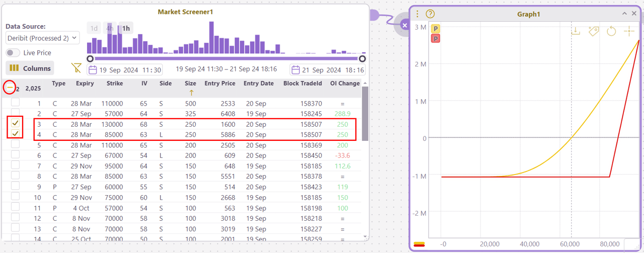Viewport: 644px width, 253px height.
Task: Sort by the Strike column header
Action: coord(115,83)
